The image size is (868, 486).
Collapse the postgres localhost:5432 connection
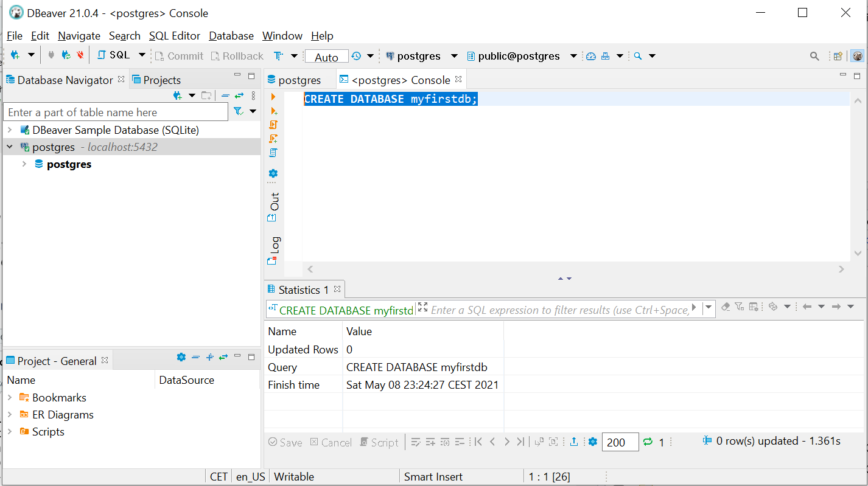coord(10,147)
